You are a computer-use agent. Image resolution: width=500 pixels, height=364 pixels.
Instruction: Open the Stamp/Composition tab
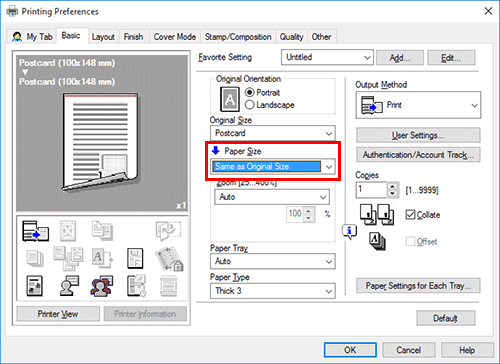(x=238, y=37)
